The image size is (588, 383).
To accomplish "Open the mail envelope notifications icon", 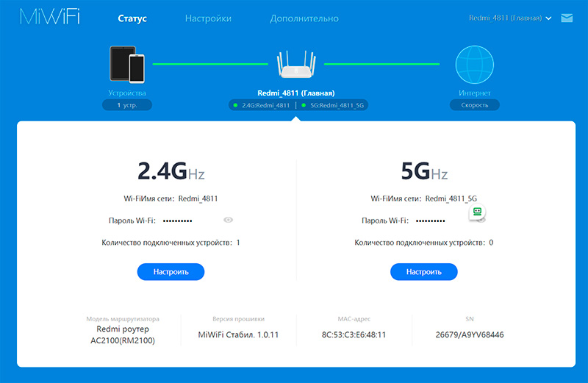I will coord(567,18).
